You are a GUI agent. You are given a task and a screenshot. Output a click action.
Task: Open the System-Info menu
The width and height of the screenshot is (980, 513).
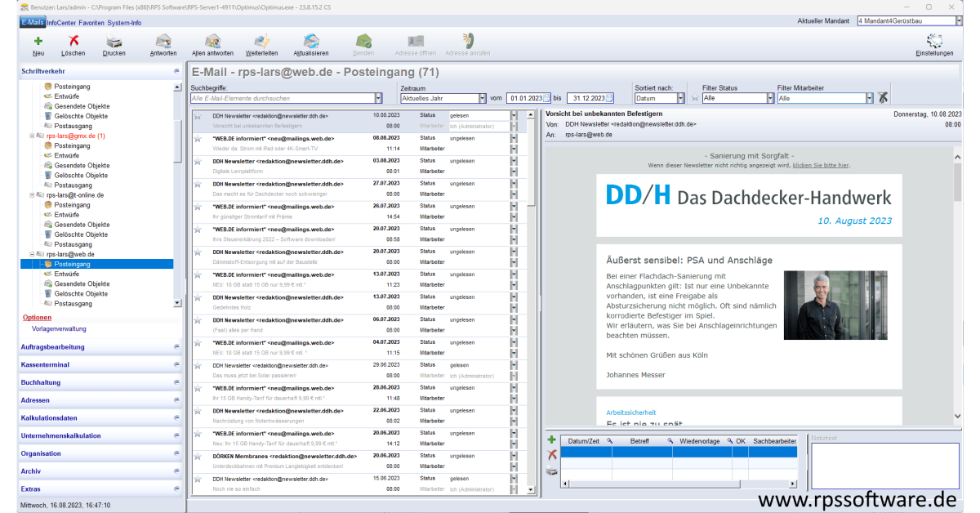click(124, 23)
